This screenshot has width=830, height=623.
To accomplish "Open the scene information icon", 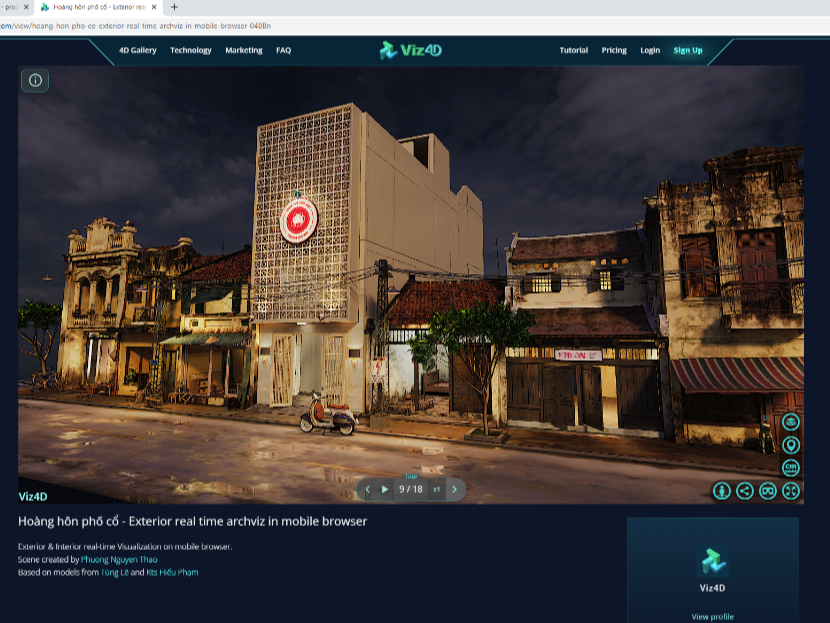I will coord(35,81).
